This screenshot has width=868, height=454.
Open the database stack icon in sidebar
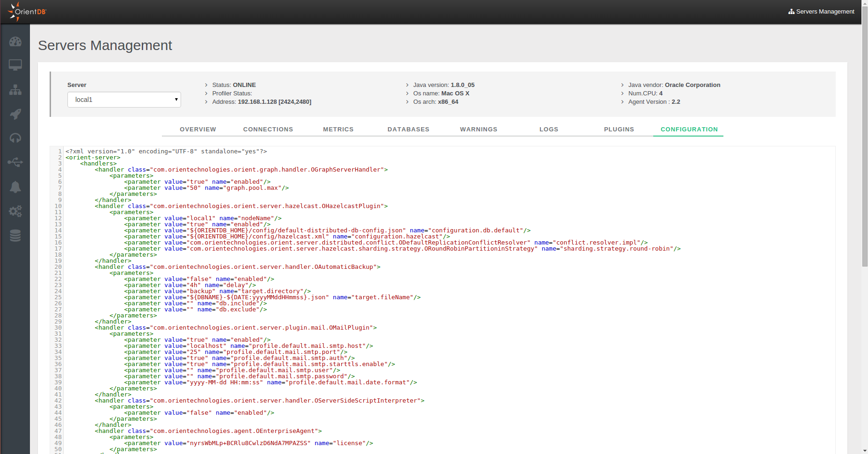click(x=15, y=236)
